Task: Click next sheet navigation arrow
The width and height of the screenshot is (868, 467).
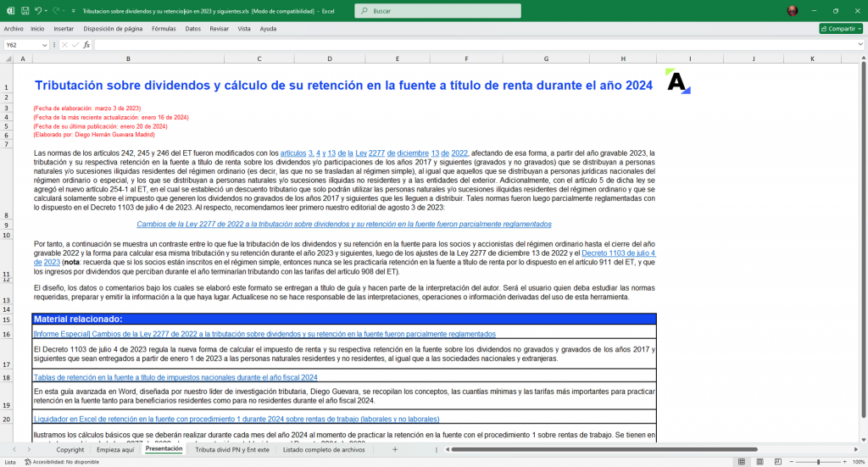Action: tap(29, 450)
